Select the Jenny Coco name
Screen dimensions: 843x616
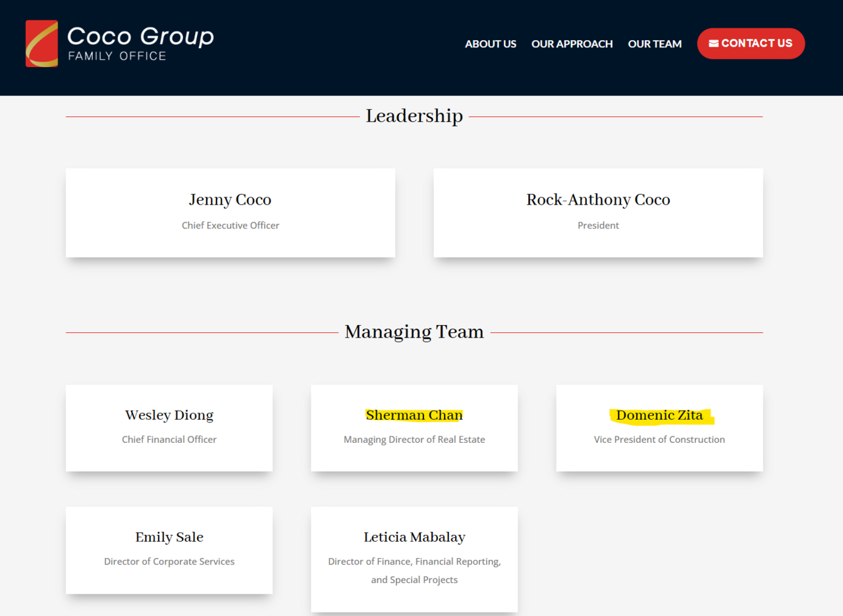tap(230, 200)
